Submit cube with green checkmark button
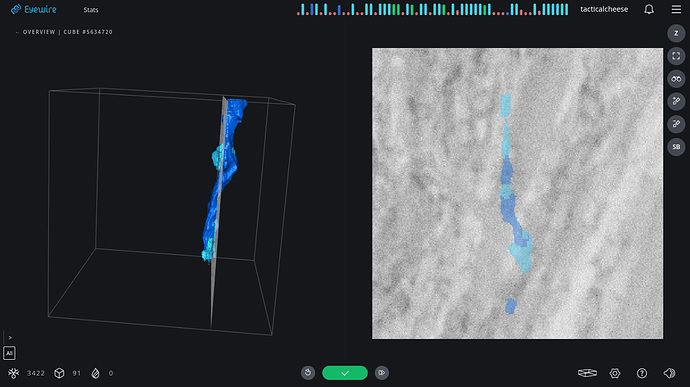The width and height of the screenshot is (690, 387). tap(345, 373)
